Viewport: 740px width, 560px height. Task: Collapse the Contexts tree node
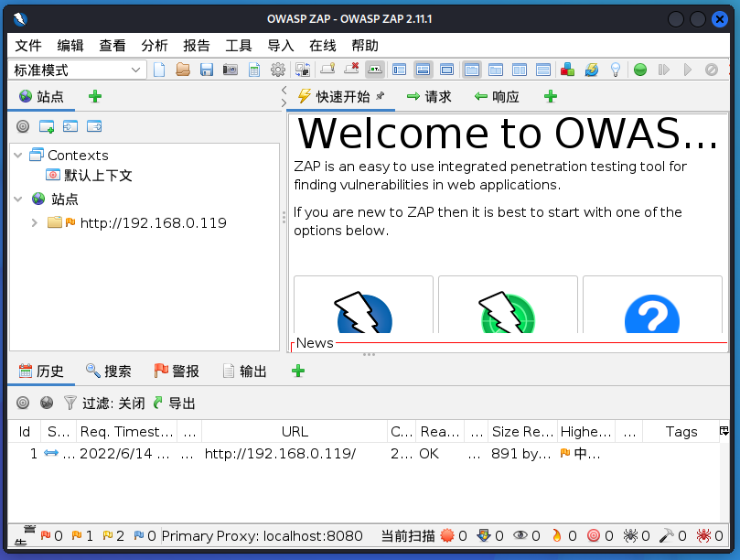coord(18,155)
